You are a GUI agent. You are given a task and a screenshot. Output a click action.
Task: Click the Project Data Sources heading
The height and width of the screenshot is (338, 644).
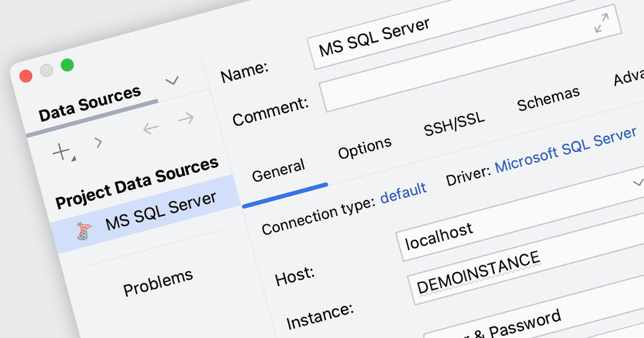coord(137,182)
